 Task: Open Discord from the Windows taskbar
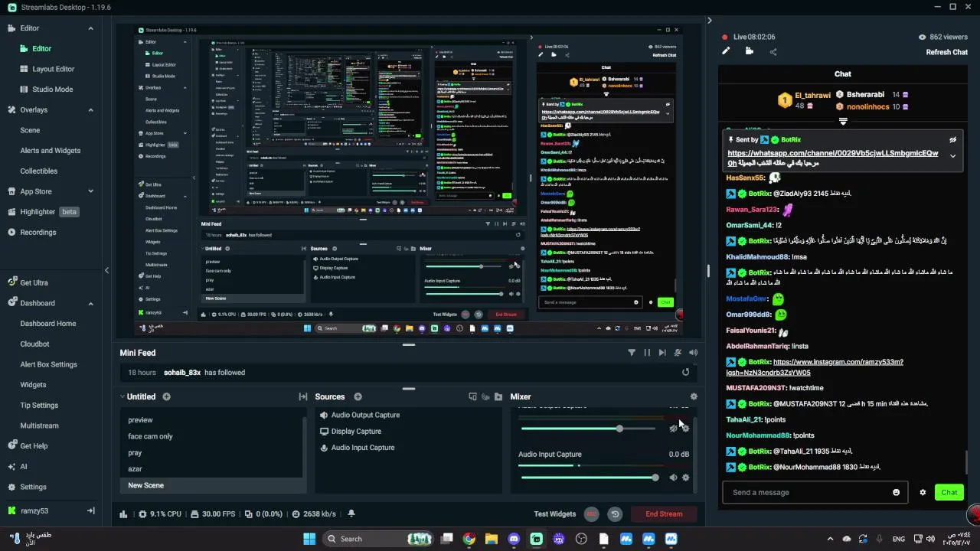coord(514,539)
